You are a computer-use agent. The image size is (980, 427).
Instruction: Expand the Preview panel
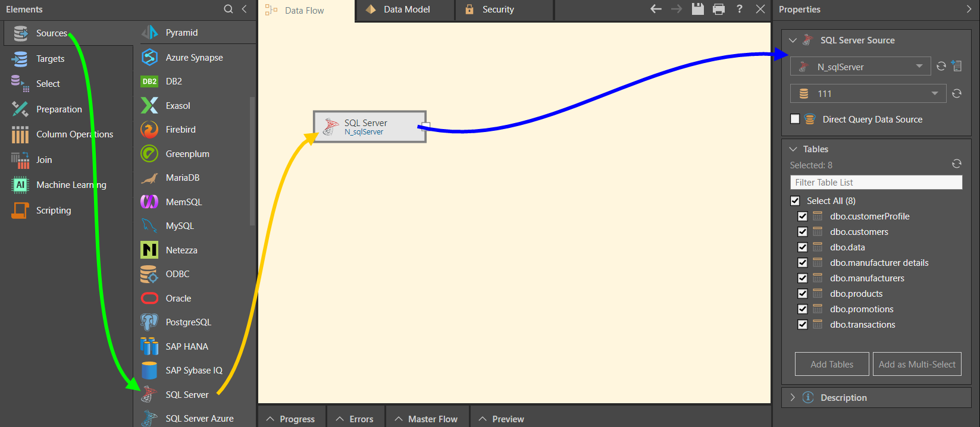502,418
